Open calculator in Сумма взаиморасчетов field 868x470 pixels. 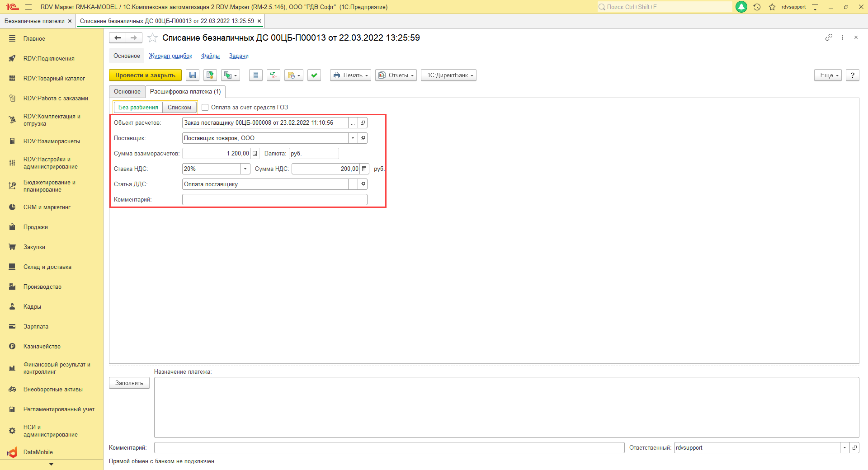click(x=255, y=154)
